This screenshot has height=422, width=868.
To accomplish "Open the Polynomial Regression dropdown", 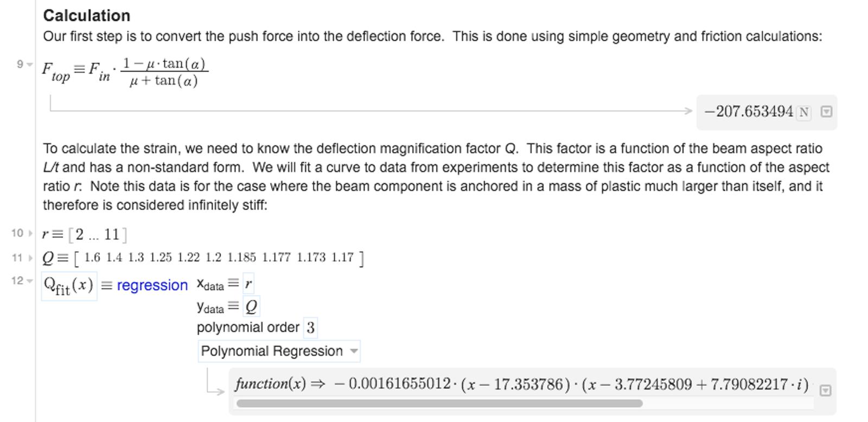I will coord(279,351).
